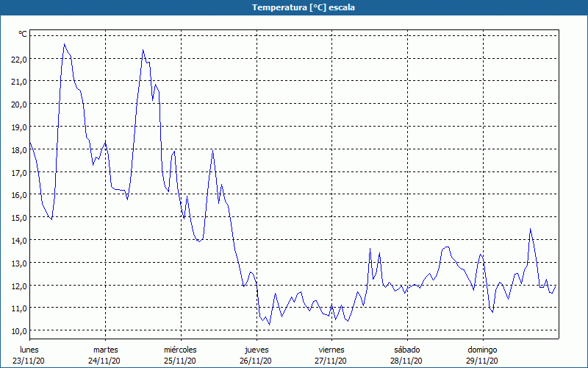The image size is (588, 368).
Task: Click the 'Temperatura [°C] escala' title
Action: click(303, 7)
